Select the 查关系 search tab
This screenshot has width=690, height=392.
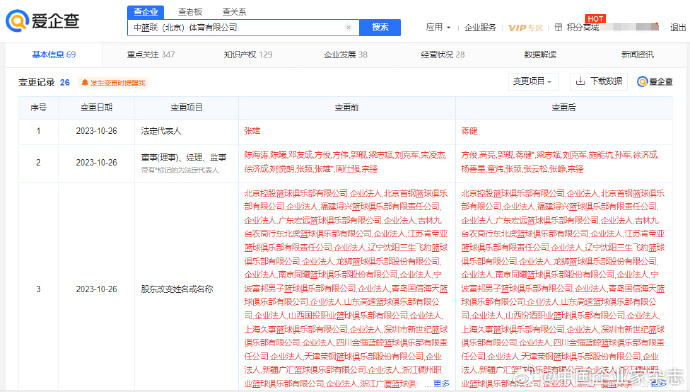point(235,12)
